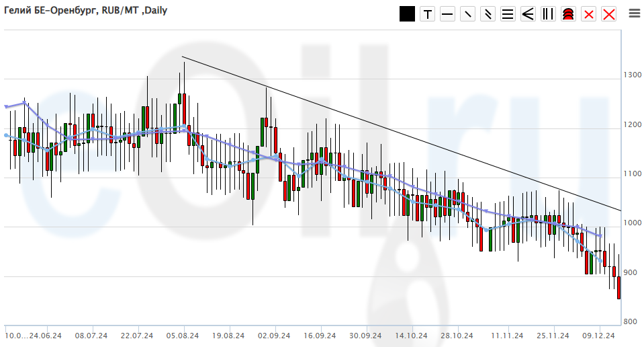Click the 1300 price axis label
The height and width of the screenshot is (347, 644).
click(631, 75)
